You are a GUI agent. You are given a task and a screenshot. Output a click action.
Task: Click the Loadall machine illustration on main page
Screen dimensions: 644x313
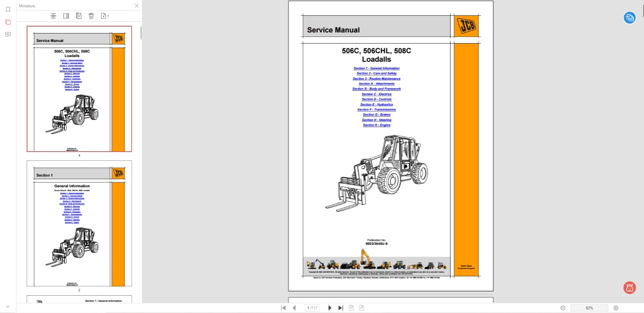tap(377, 173)
